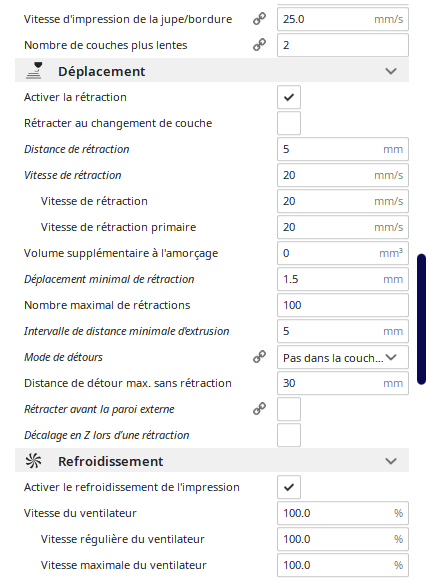
Task: Click the Déplacement section header
Action: coord(212,71)
